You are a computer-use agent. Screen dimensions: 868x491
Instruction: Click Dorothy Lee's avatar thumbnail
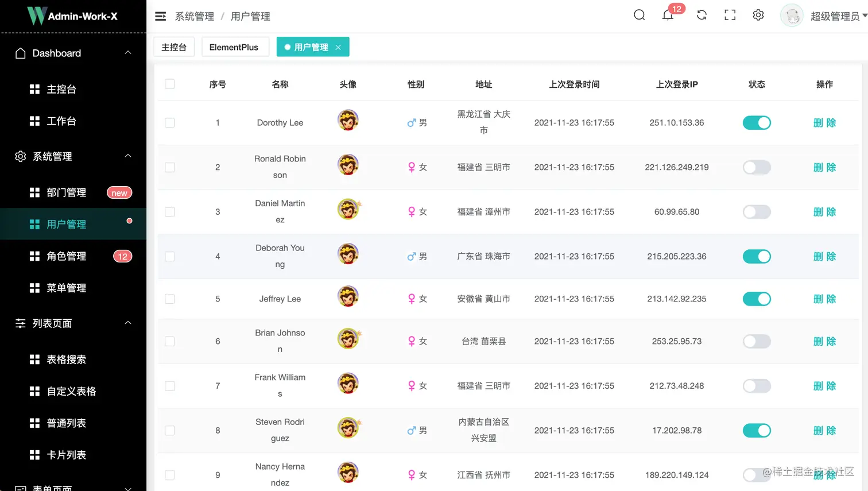[x=348, y=120]
